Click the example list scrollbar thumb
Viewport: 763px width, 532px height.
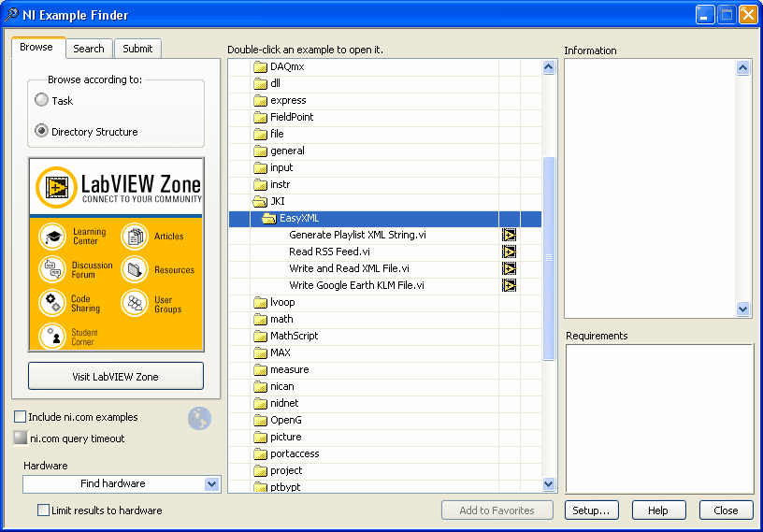pos(549,258)
